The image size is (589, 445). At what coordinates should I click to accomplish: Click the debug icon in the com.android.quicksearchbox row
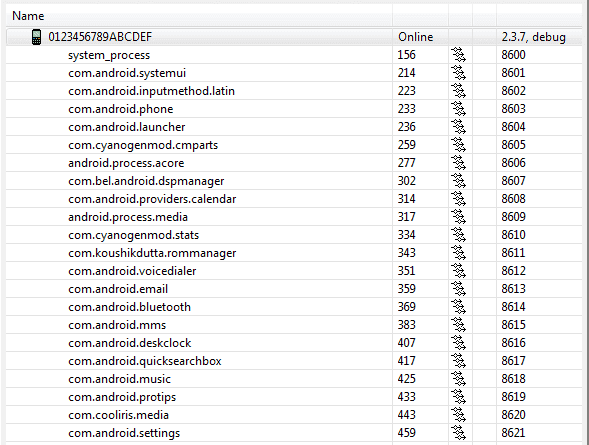tap(459, 361)
